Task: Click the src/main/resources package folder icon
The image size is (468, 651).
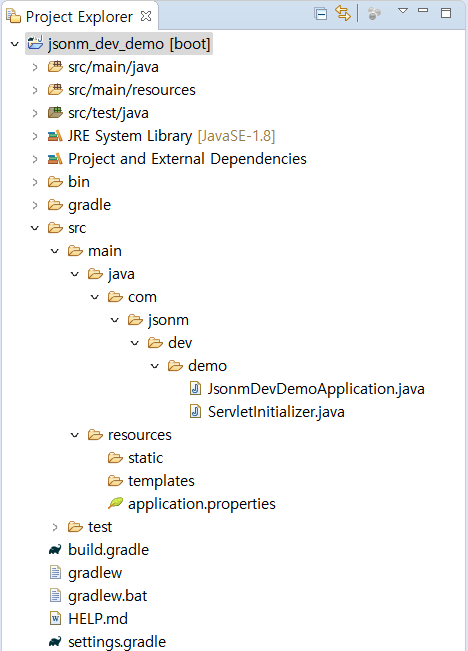Action: tap(55, 89)
